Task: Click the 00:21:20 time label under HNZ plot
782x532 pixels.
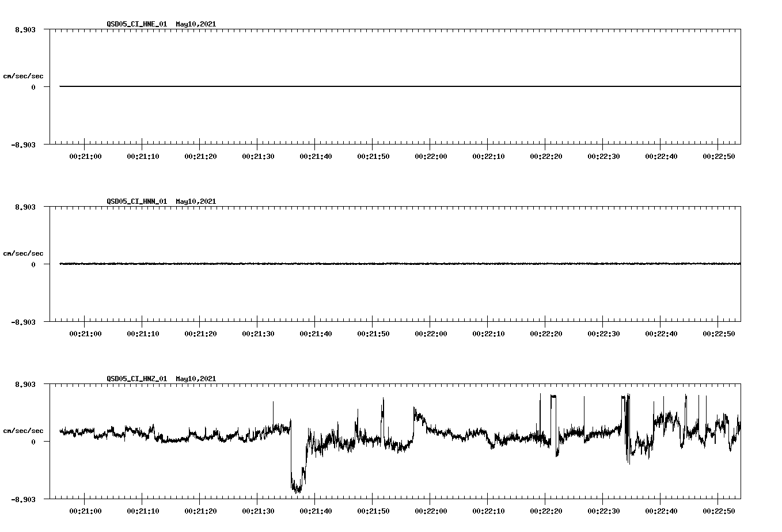Action: point(200,511)
